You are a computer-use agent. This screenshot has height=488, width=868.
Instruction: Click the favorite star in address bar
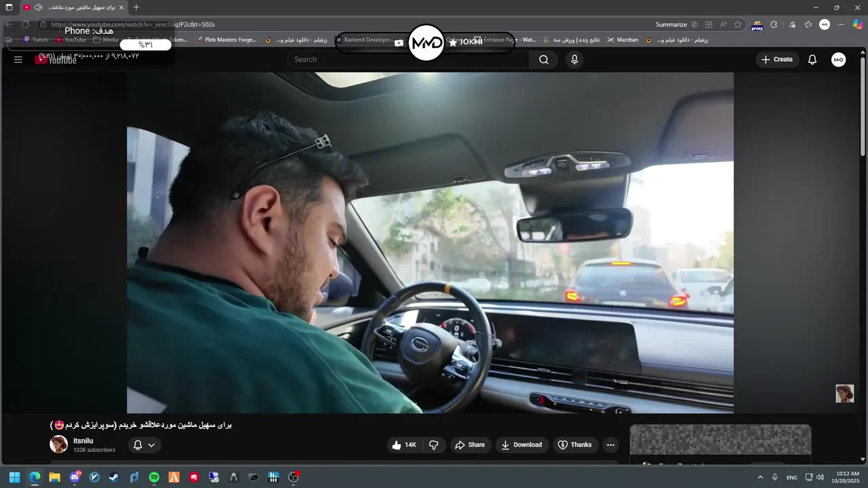coord(738,24)
